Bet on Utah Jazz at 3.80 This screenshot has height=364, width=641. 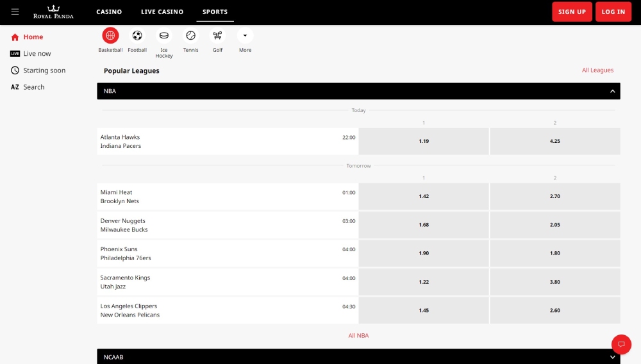point(554,282)
